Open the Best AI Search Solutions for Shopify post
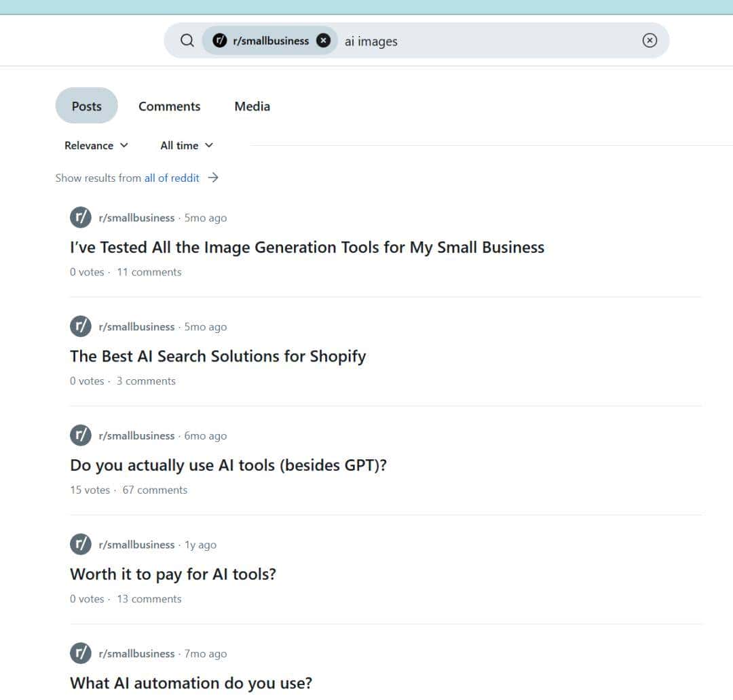The width and height of the screenshot is (733, 700). (x=218, y=357)
